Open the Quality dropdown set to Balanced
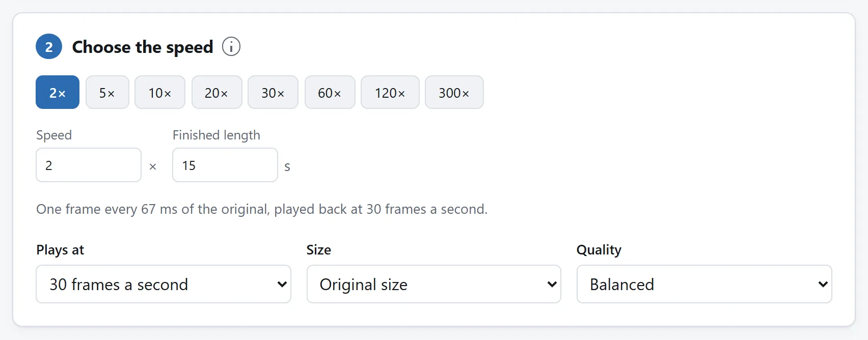The image size is (868, 340). [x=704, y=284]
